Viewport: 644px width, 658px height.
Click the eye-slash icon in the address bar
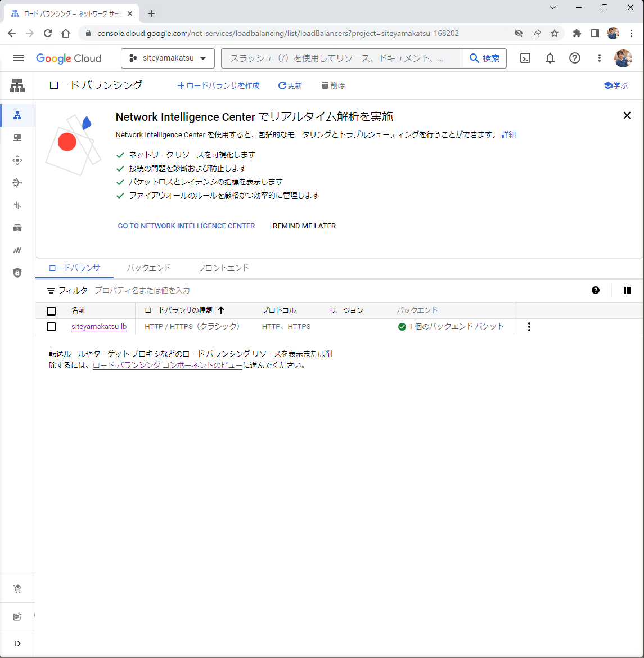coord(519,33)
